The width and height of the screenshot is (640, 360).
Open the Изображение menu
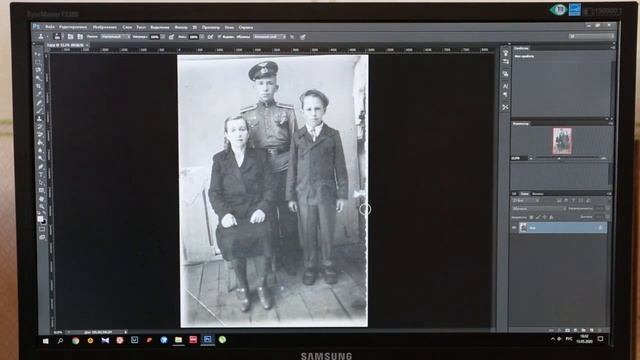pos(105,27)
